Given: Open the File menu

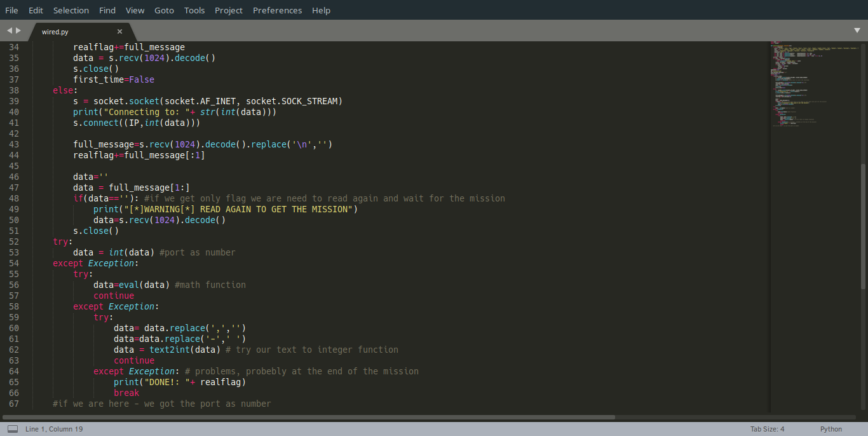Looking at the screenshot, I should 11,10.
